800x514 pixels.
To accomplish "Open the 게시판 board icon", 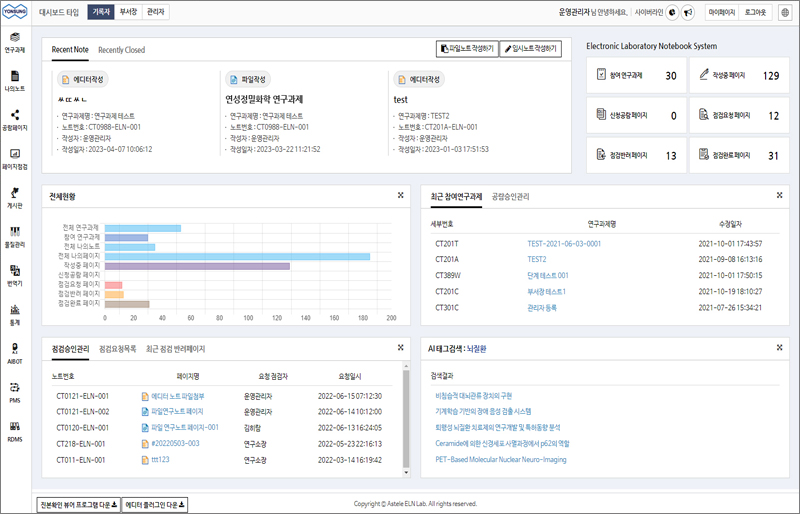I will (x=15, y=197).
